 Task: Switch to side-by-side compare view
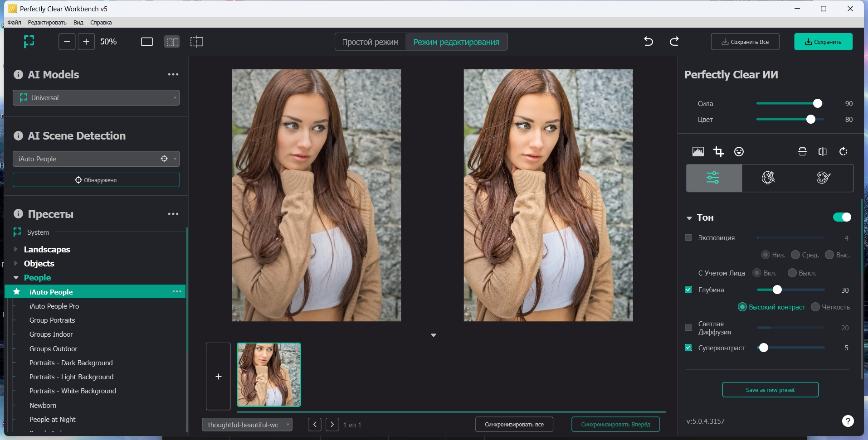point(172,42)
